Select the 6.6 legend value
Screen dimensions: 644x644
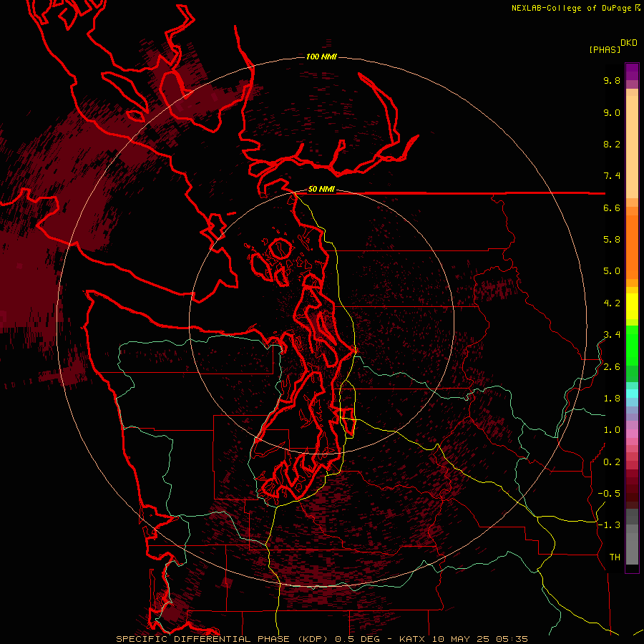[612, 208]
